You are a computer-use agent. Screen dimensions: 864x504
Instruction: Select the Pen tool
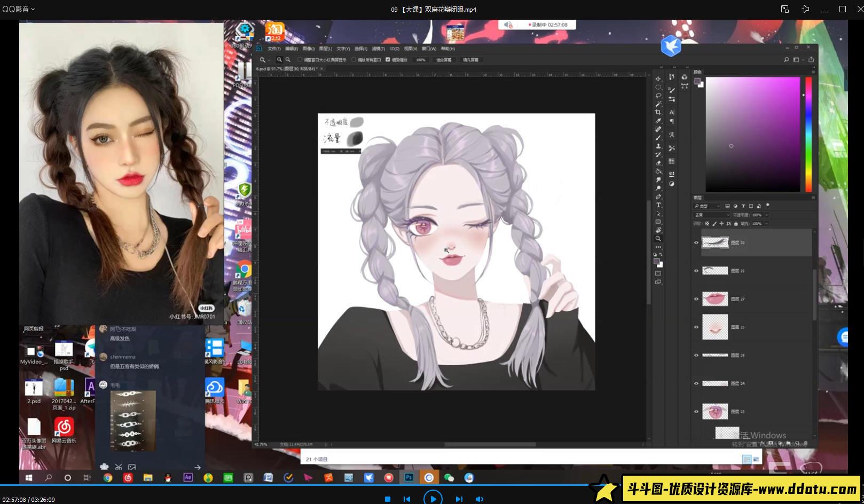[658, 196]
